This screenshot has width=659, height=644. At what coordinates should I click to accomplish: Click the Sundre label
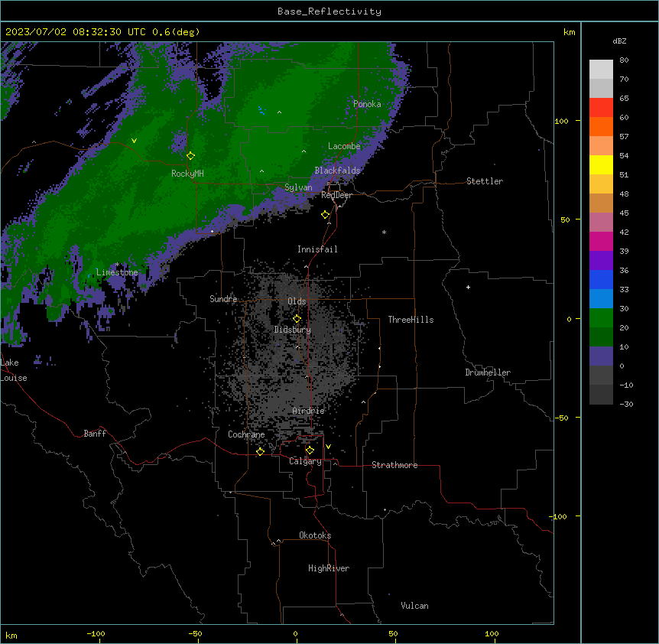point(223,299)
